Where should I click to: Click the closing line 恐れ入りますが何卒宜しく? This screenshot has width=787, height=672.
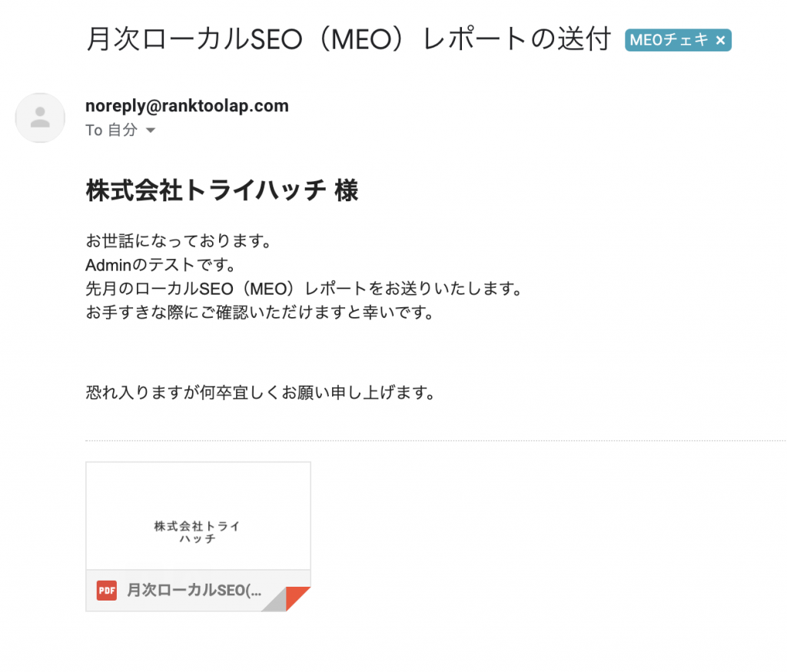[x=261, y=392]
